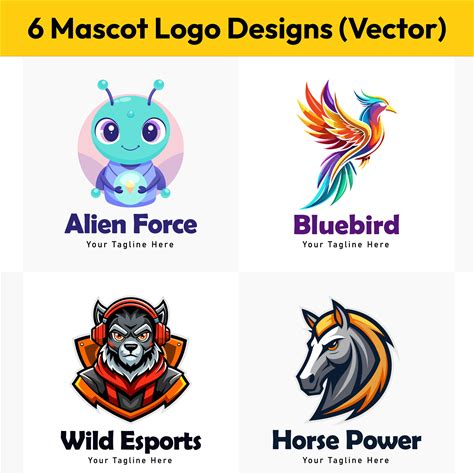Click the Wild Esports wolf mascot
474x474 pixels.
click(x=130, y=359)
